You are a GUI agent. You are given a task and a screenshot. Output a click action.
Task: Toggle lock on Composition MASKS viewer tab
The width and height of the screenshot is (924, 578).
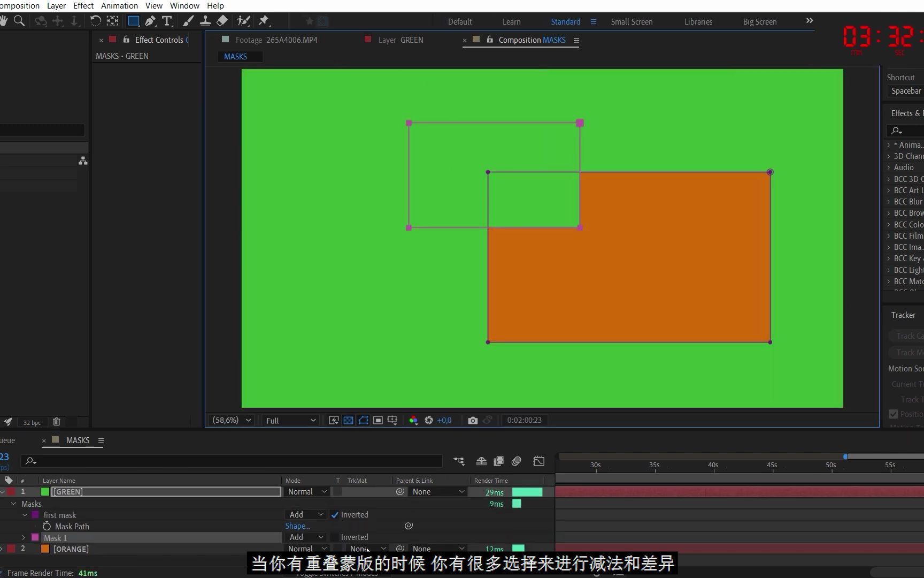(489, 40)
